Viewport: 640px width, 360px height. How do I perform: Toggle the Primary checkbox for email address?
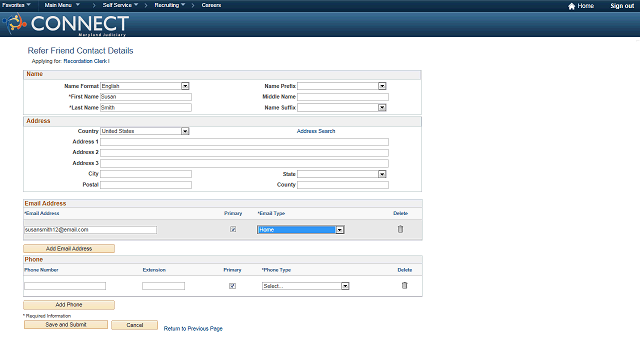tap(233, 229)
